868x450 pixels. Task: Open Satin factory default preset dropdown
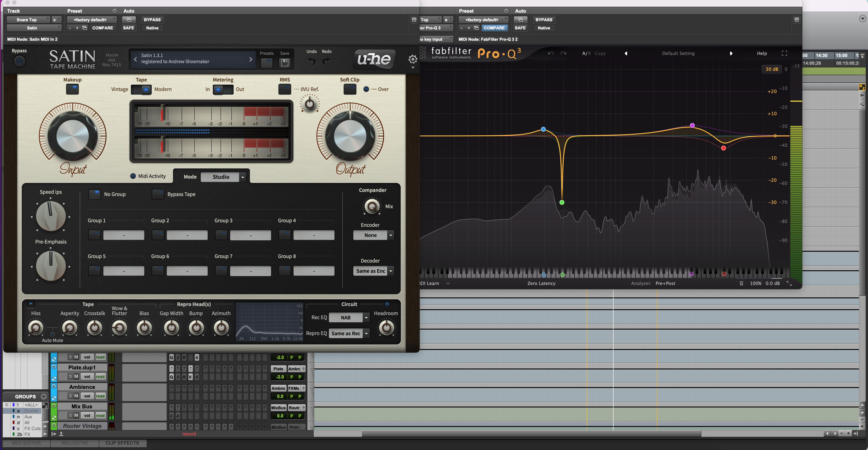92,19
